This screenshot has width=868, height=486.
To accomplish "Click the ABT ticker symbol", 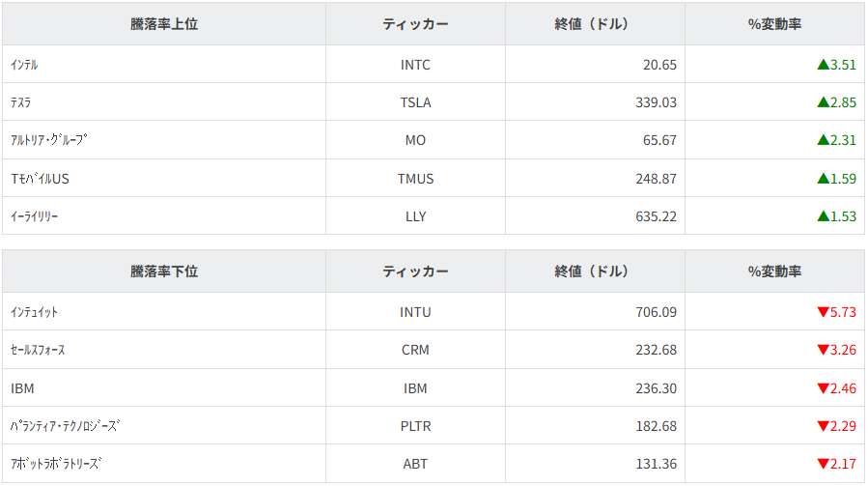I will click(x=415, y=464).
